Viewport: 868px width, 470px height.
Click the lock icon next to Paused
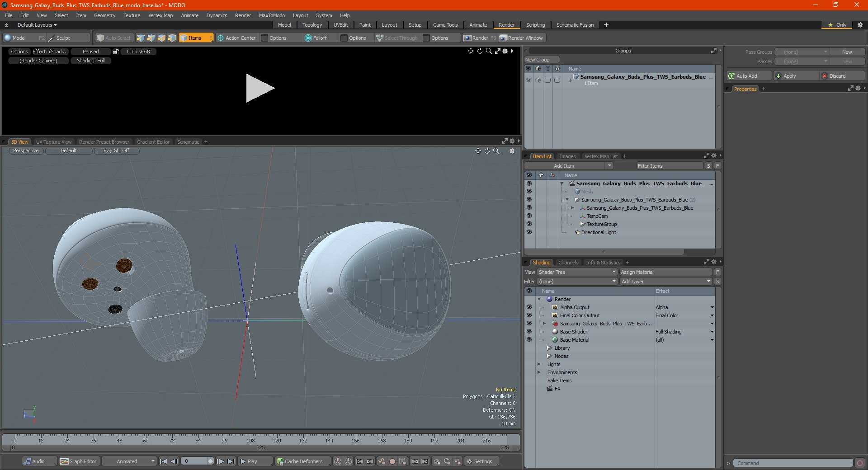tap(116, 52)
